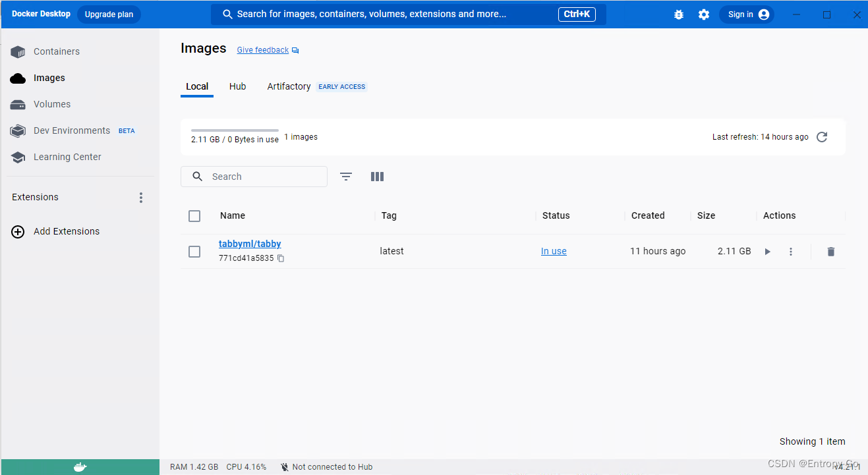The image size is (868, 475).
Task: Open Docker troubleshoot bug icon
Action: pos(679,14)
